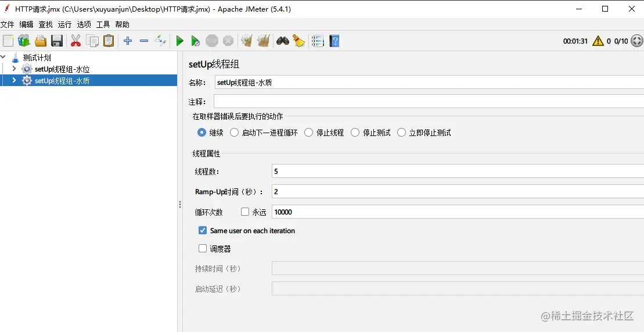This screenshot has height=332, width=644.
Task: Maximize the JMeter window
Action: (x=605, y=9)
